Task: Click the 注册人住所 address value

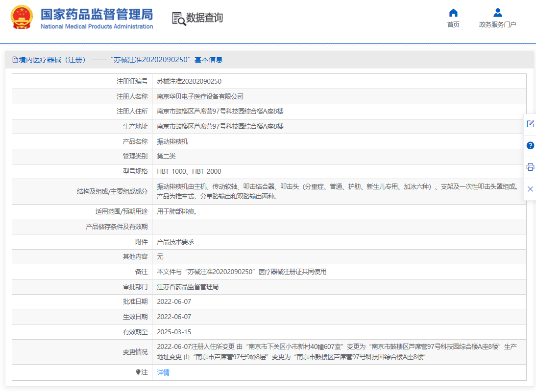Action: tap(220, 111)
